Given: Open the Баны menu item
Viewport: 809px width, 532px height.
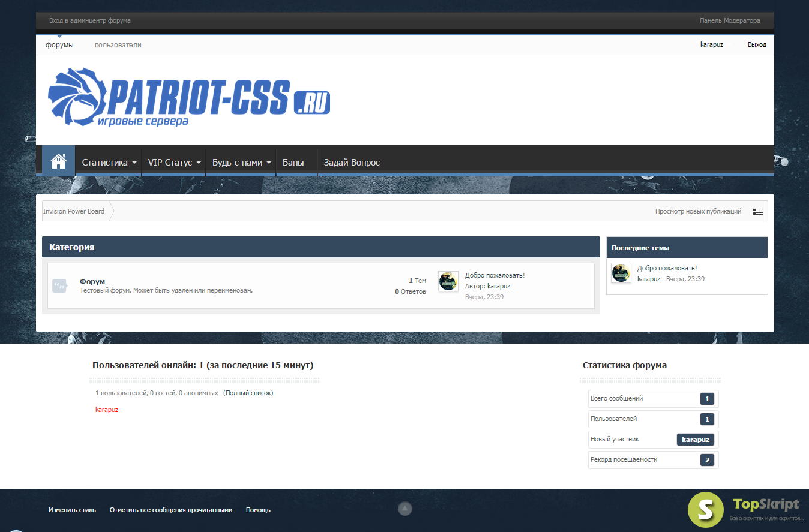Looking at the screenshot, I should point(293,163).
